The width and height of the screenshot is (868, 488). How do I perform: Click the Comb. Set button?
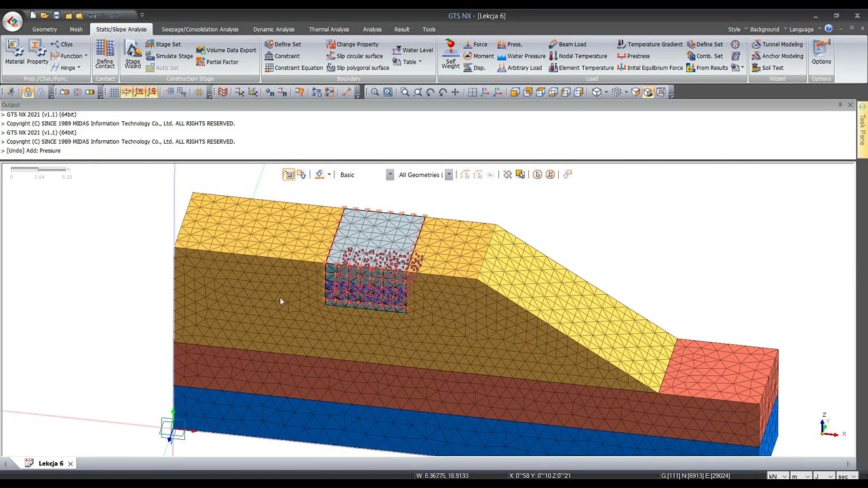point(705,56)
